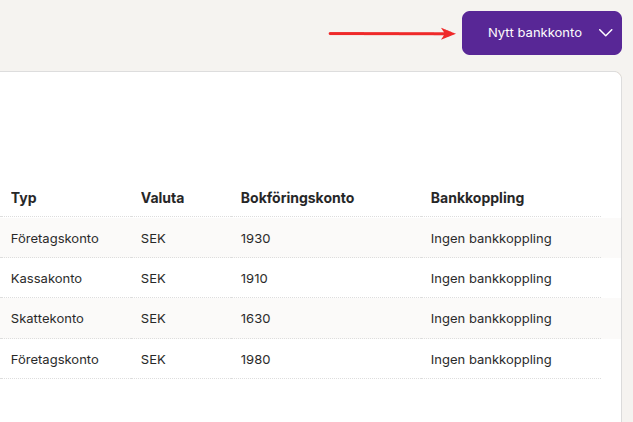The image size is (633, 422).
Task: Click the Bokföringskonto column header
Action: coord(297,198)
